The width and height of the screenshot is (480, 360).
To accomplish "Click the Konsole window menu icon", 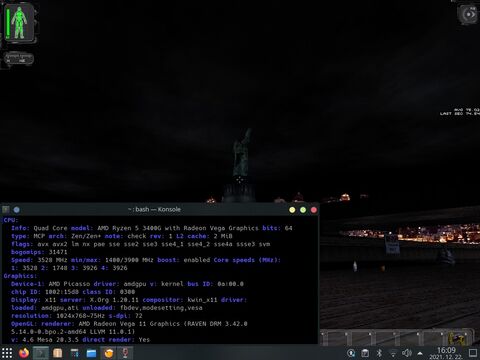I will tap(6, 210).
